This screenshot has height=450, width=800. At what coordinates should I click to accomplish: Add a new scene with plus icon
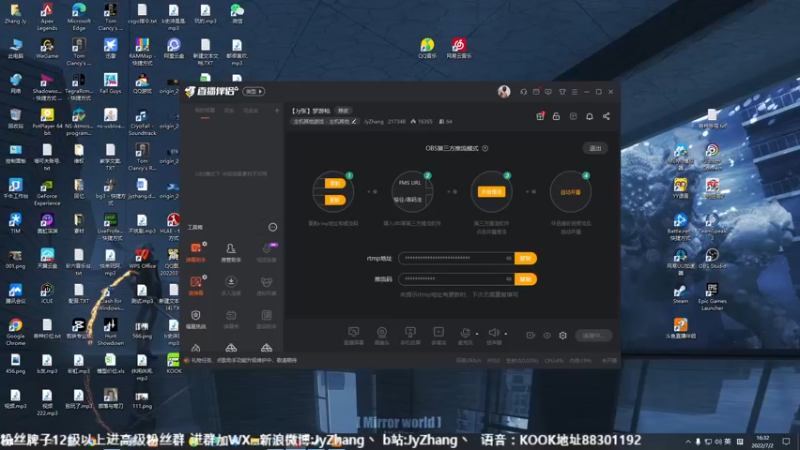pos(277,110)
